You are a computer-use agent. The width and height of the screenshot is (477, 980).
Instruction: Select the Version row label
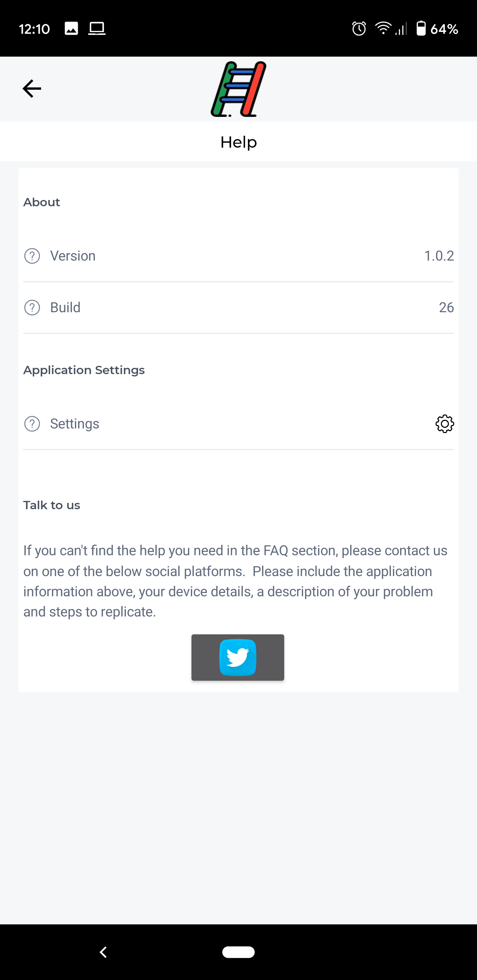pos(73,256)
